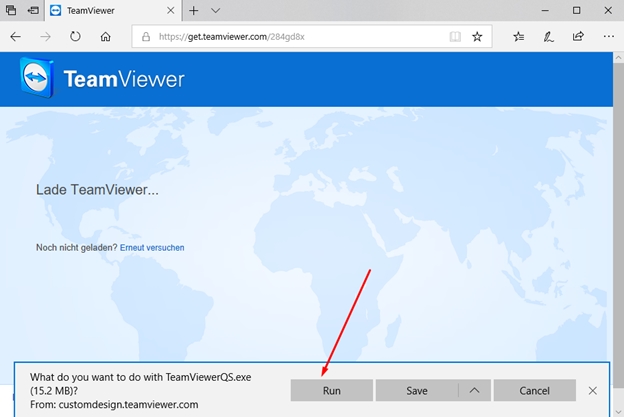Set these tabs aside icon
Image resolution: width=624 pixels, height=417 pixels.
pyautogui.click(x=33, y=10)
